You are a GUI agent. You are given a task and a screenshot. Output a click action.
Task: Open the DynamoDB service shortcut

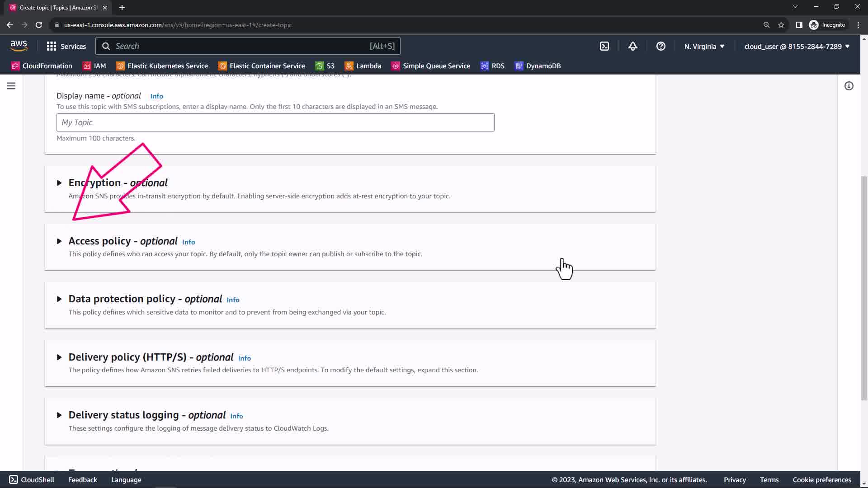tap(538, 66)
